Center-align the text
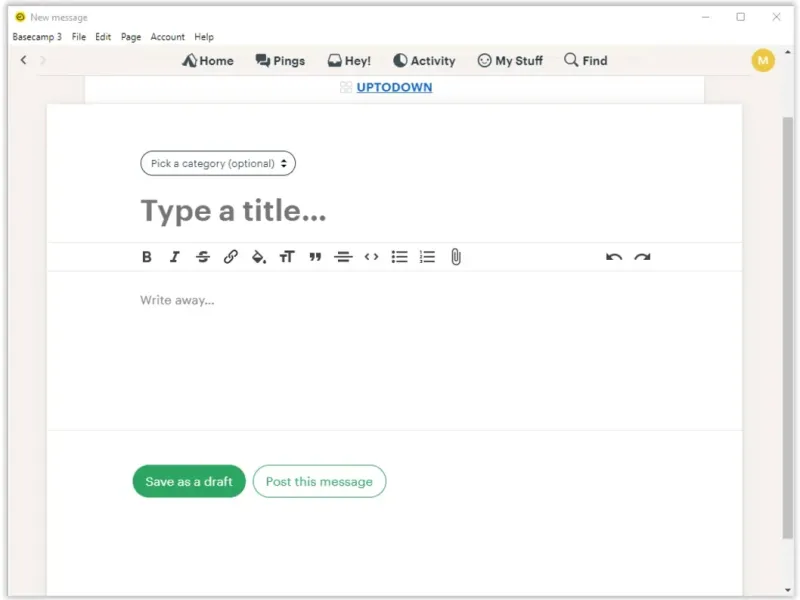Screen dimensions: 800x600 [343, 257]
